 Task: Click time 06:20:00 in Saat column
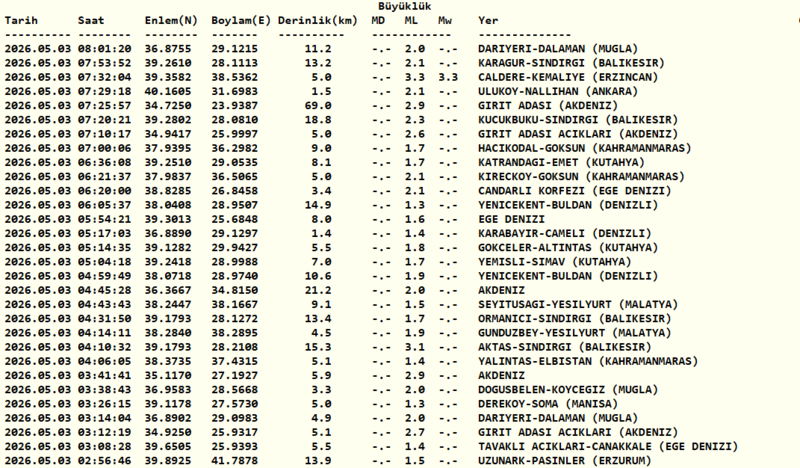[x=105, y=191]
